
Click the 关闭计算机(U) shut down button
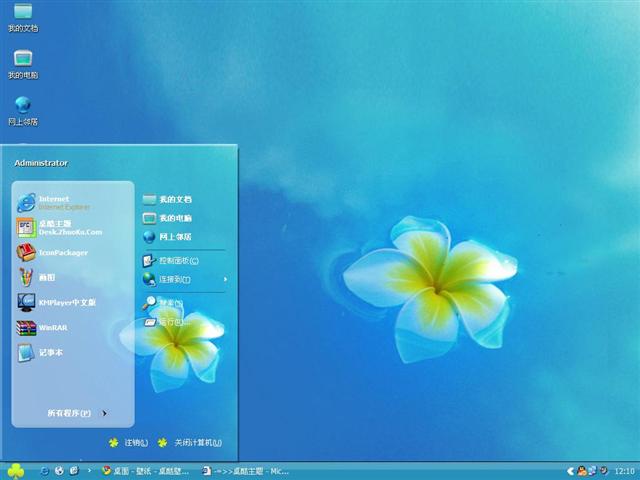190,442
